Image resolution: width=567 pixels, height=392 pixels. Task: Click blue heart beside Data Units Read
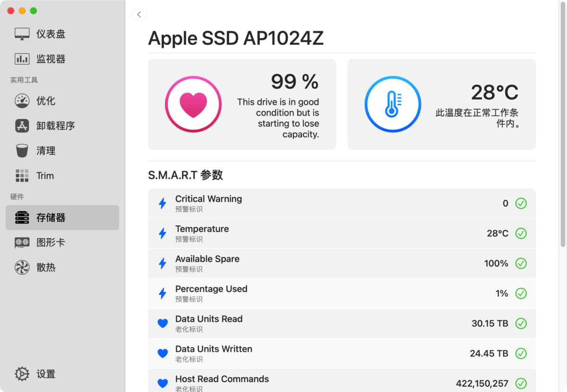163,324
